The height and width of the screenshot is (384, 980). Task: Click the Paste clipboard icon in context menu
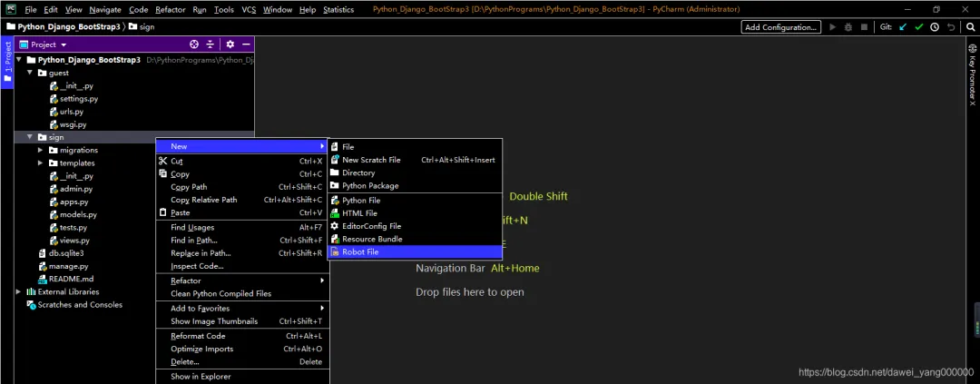(163, 212)
